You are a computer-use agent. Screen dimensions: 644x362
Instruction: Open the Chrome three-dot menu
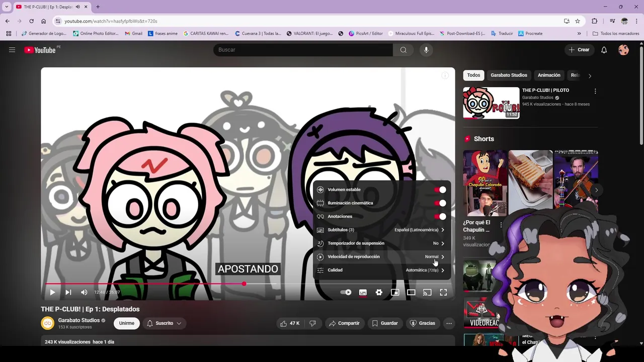(x=636, y=21)
